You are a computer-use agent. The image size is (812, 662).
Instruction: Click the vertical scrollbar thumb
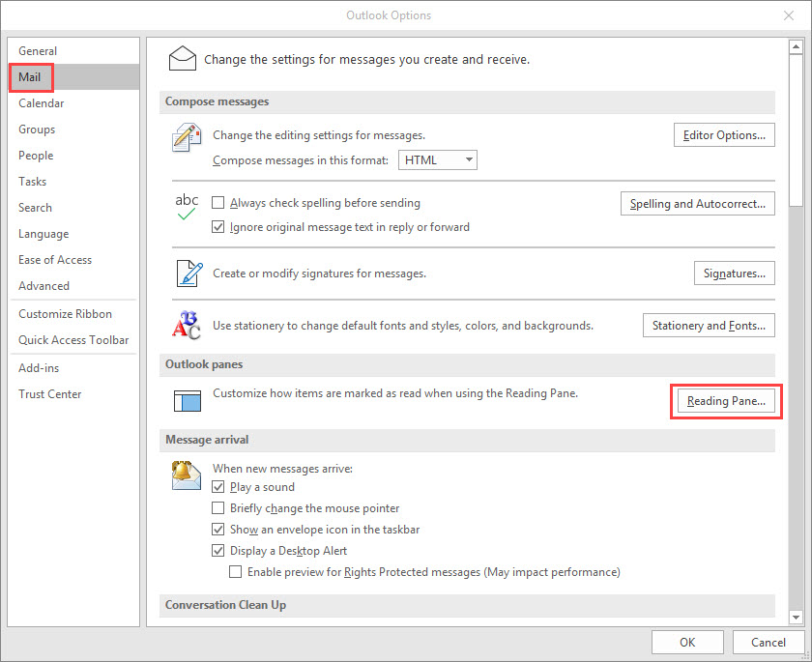pos(796,130)
